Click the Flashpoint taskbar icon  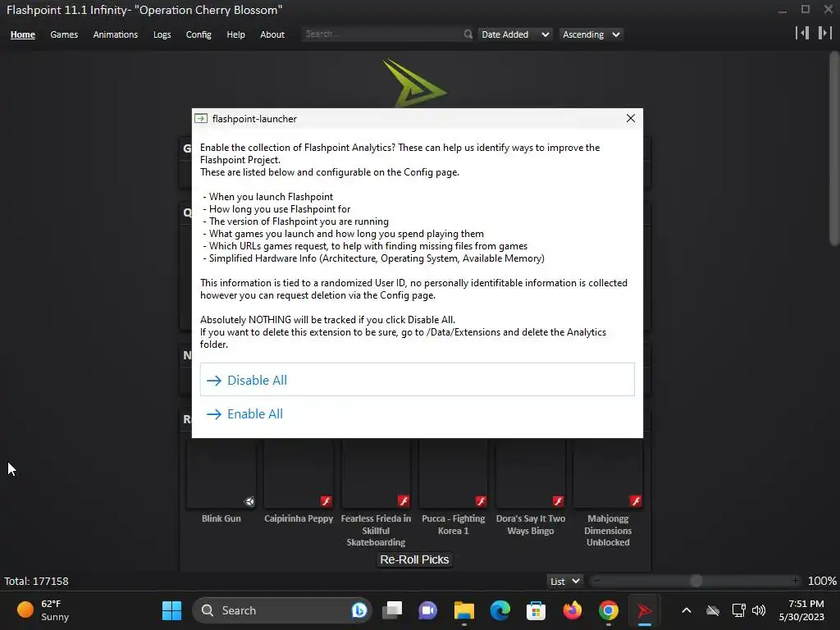645,610
